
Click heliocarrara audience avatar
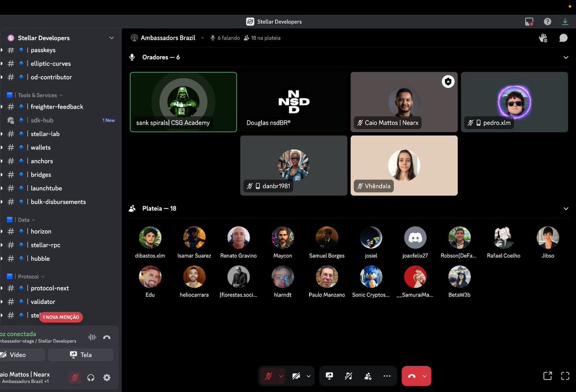coord(194,277)
